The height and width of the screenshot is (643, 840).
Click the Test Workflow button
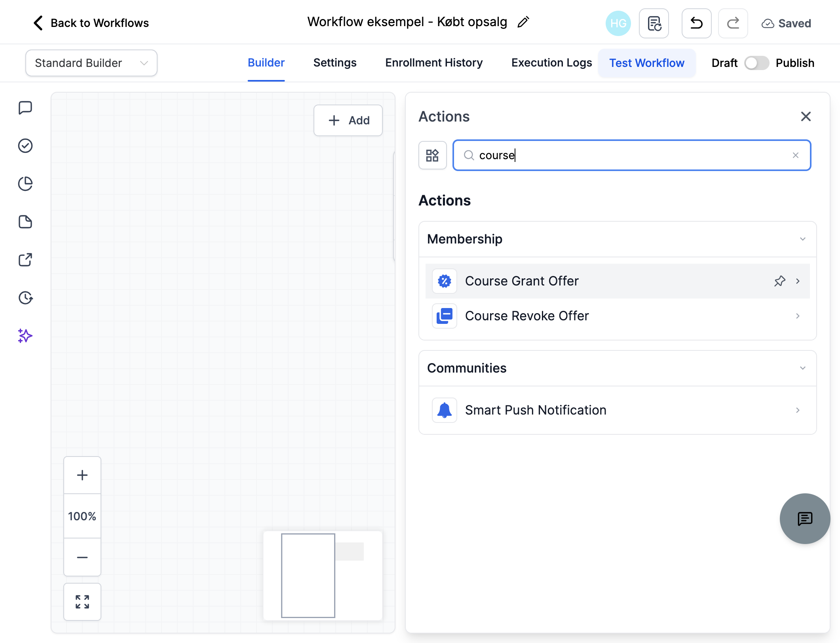point(647,63)
